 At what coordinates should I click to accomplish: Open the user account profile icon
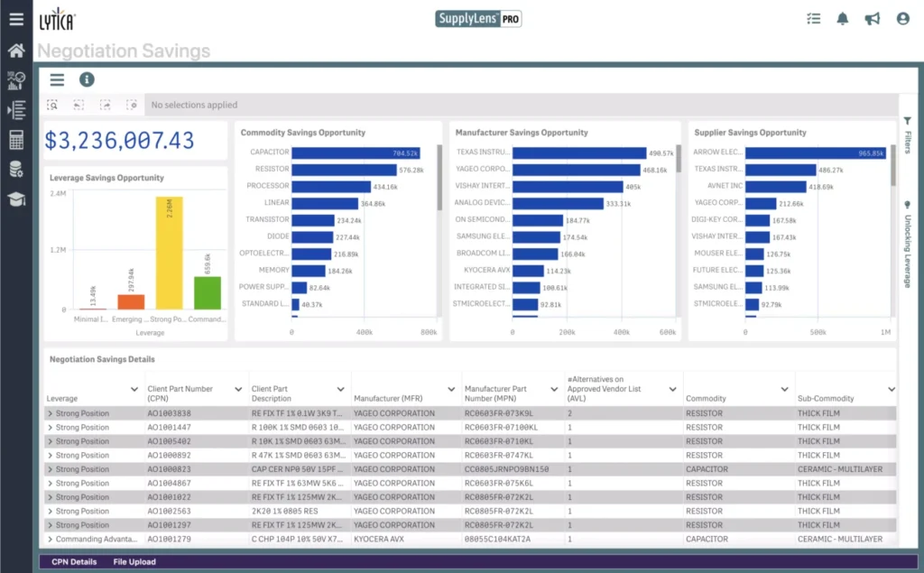[902, 19]
